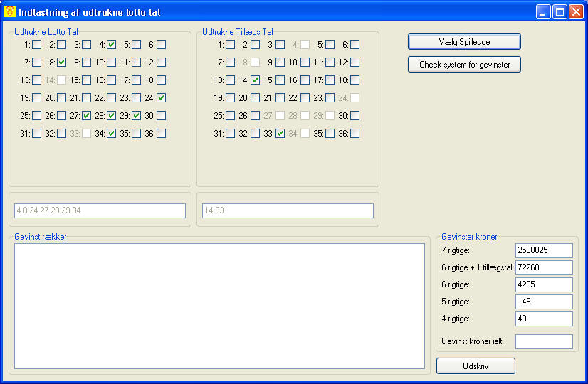Focus the Gevinst kroner ialt field
Image resolution: width=588 pixels, height=384 pixels.
tap(544, 341)
